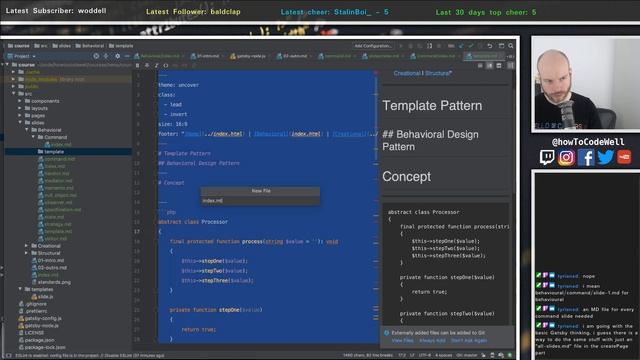This screenshot has height=360, width=640.
Task: Open Project panel settings gear
Action: pyautogui.click(x=118, y=56)
